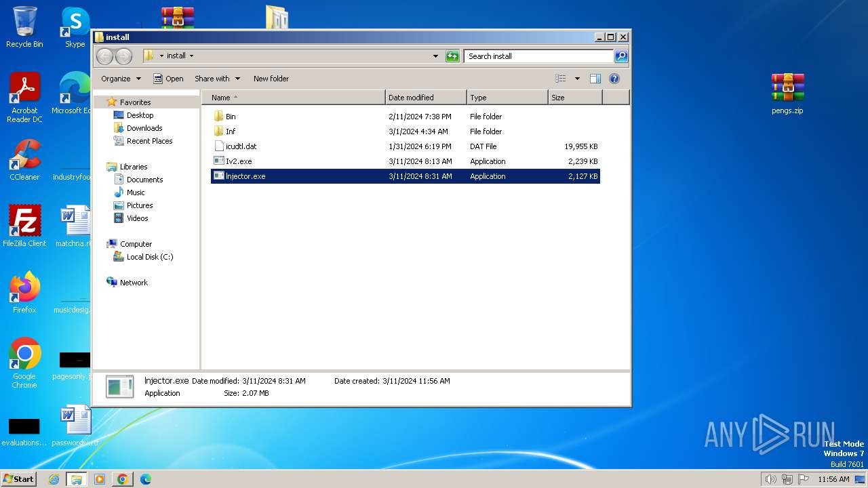
Task: Open the Organize dropdown menu
Action: pyautogui.click(x=121, y=79)
